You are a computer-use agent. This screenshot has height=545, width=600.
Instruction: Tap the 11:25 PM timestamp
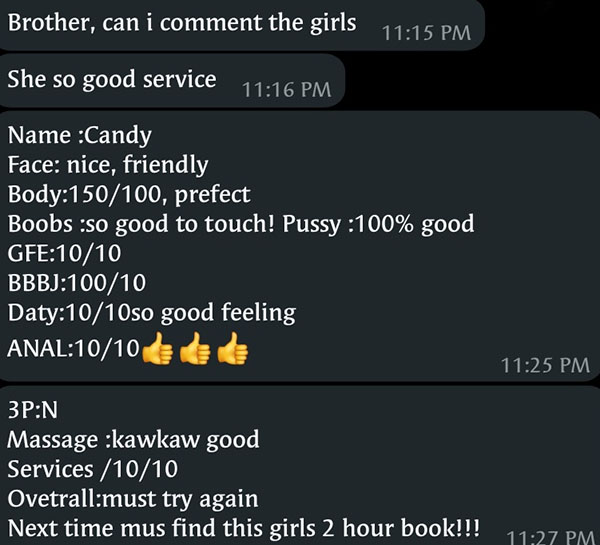pyautogui.click(x=545, y=365)
